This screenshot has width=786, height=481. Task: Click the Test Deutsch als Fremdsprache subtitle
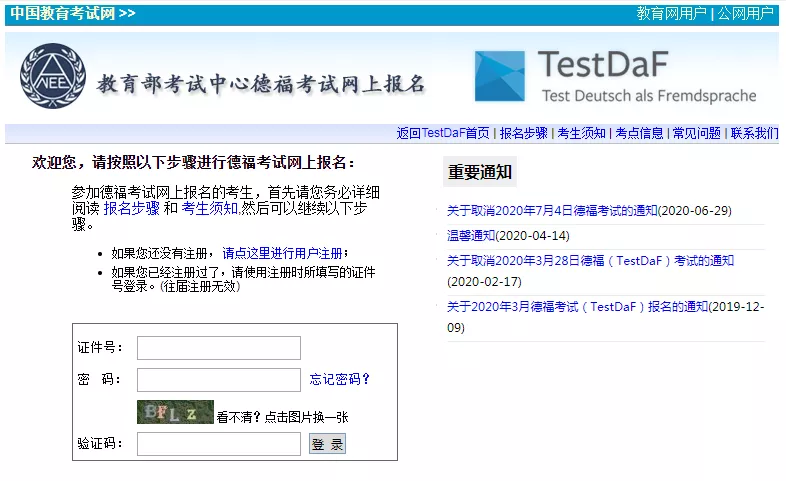pyautogui.click(x=649, y=96)
